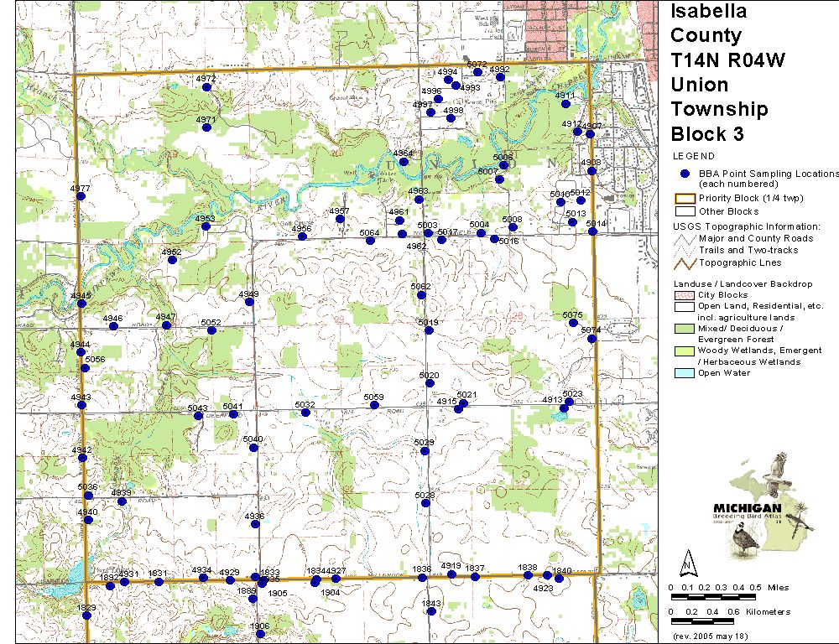Click the north arrow symbol
The height and width of the screenshot is (644, 839).
(x=687, y=561)
